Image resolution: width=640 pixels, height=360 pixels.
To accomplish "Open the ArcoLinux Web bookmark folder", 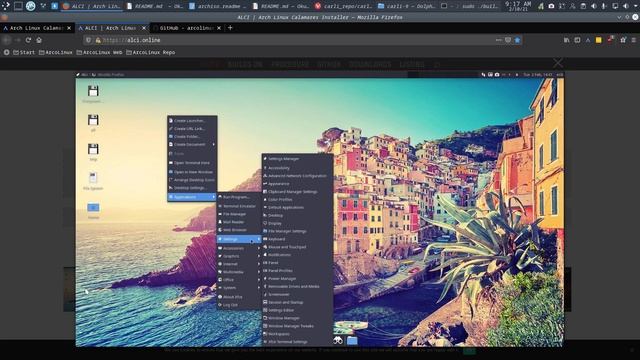I will coord(99,52).
